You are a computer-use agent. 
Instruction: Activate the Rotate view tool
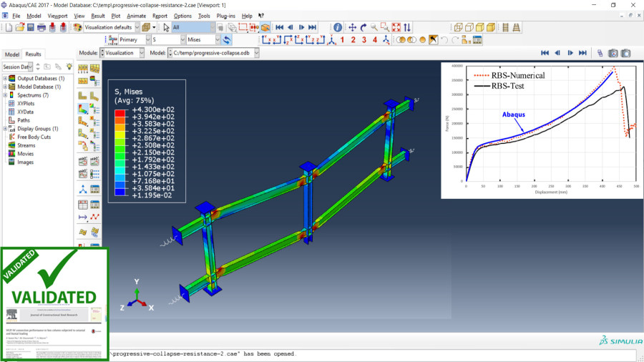click(364, 27)
